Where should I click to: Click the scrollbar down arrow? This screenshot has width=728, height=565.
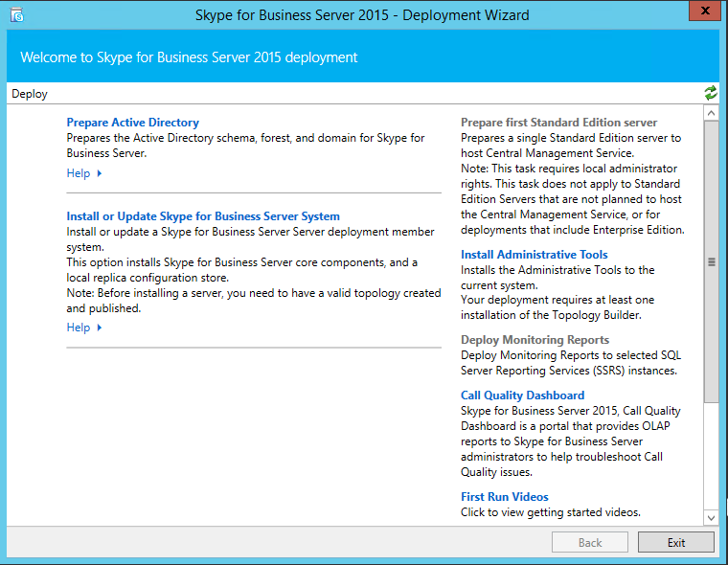tap(711, 517)
